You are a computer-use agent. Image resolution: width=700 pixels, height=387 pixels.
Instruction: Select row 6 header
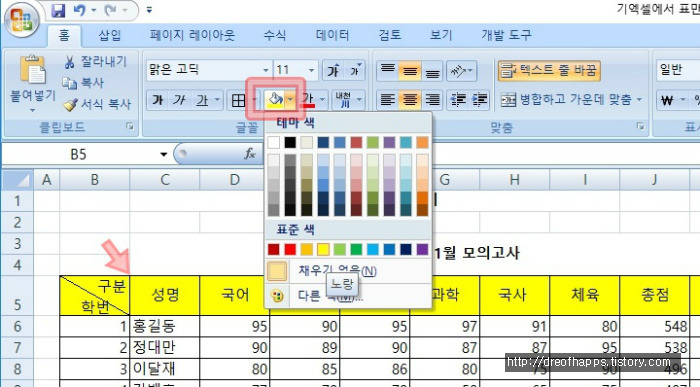pos(17,326)
